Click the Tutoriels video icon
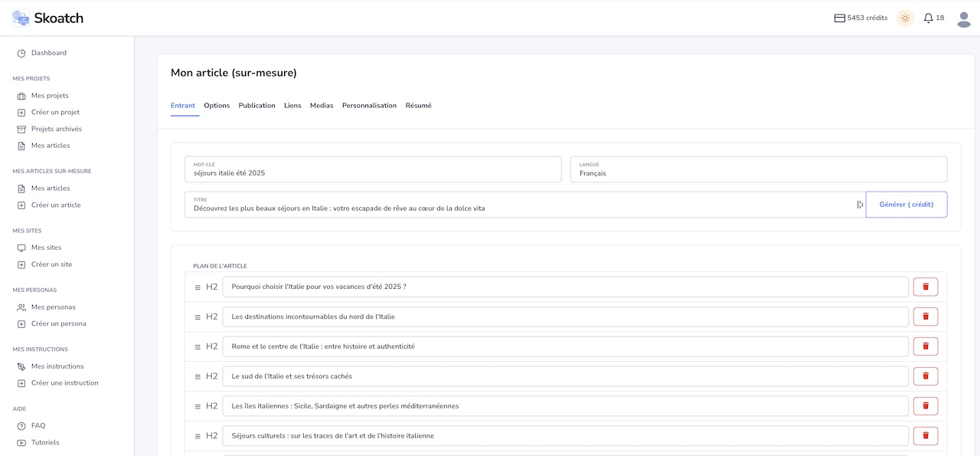The image size is (980, 456). click(x=21, y=443)
